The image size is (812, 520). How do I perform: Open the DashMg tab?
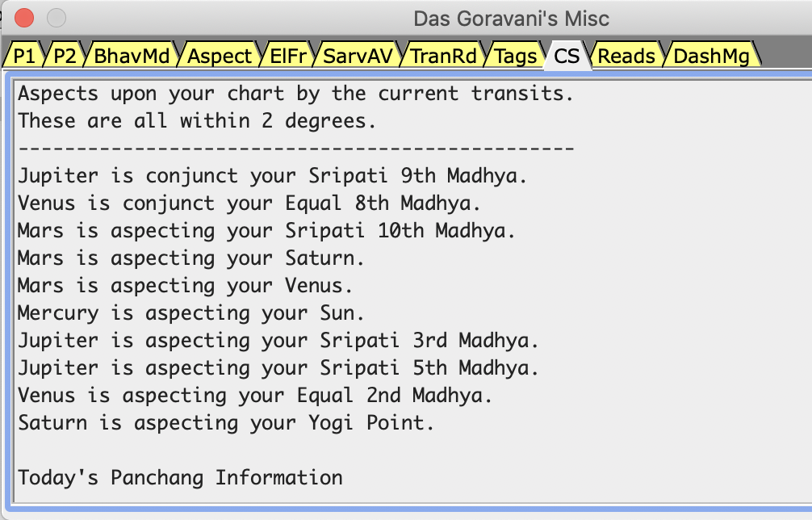pos(712,56)
